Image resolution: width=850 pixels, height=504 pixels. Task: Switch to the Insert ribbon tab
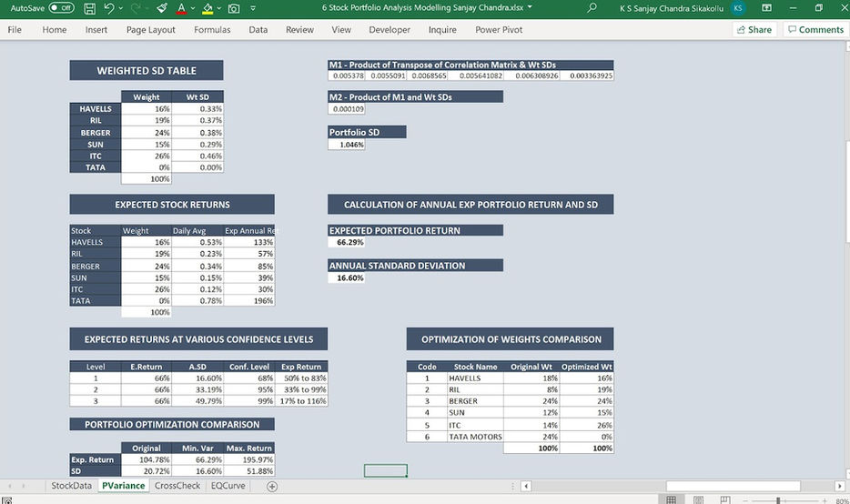click(96, 30)
